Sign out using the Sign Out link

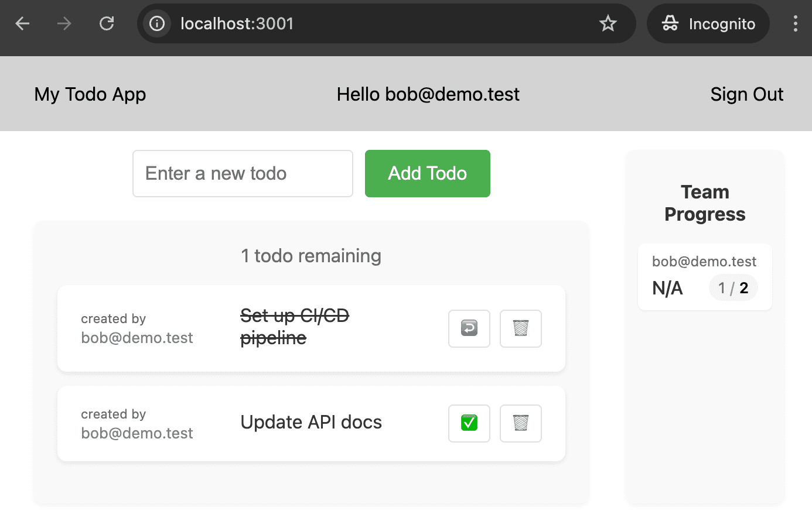click(x=746, y=94)
